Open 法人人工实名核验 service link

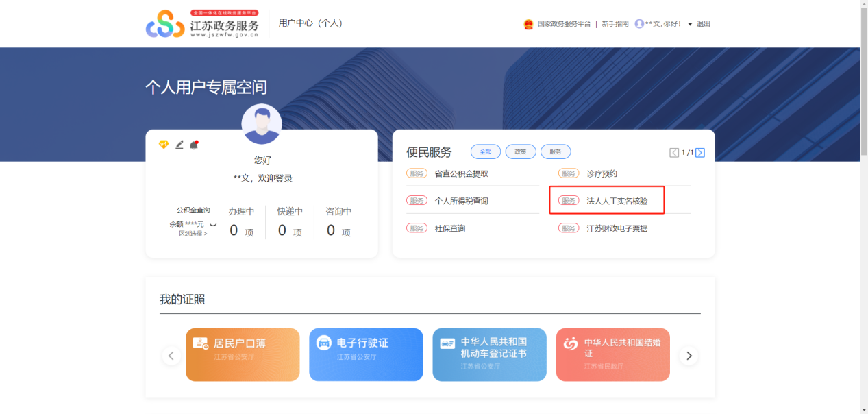pos(617,201)
